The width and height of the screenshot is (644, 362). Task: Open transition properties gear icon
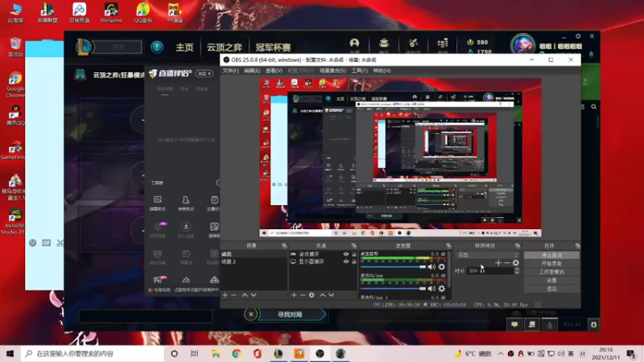(x=516, y=263)
